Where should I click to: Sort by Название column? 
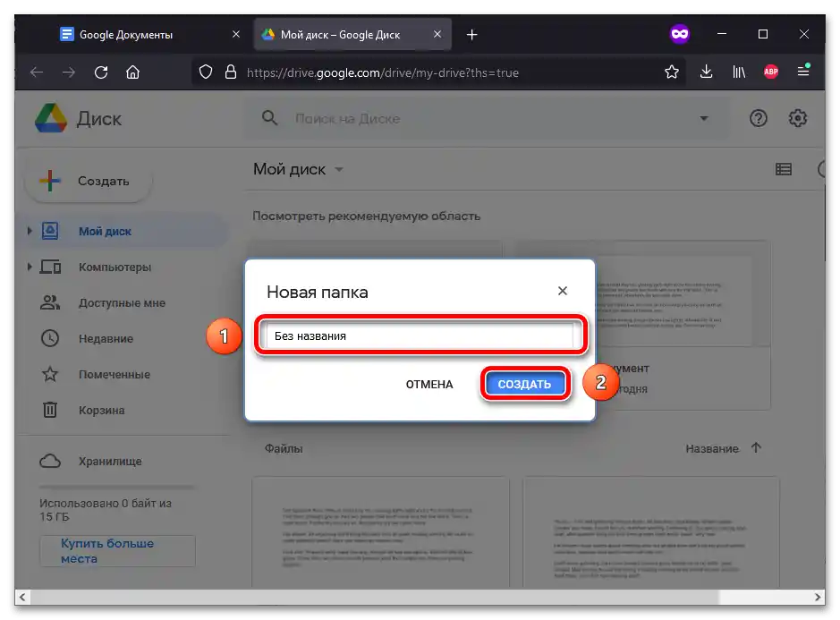click(x=712, y=448)
